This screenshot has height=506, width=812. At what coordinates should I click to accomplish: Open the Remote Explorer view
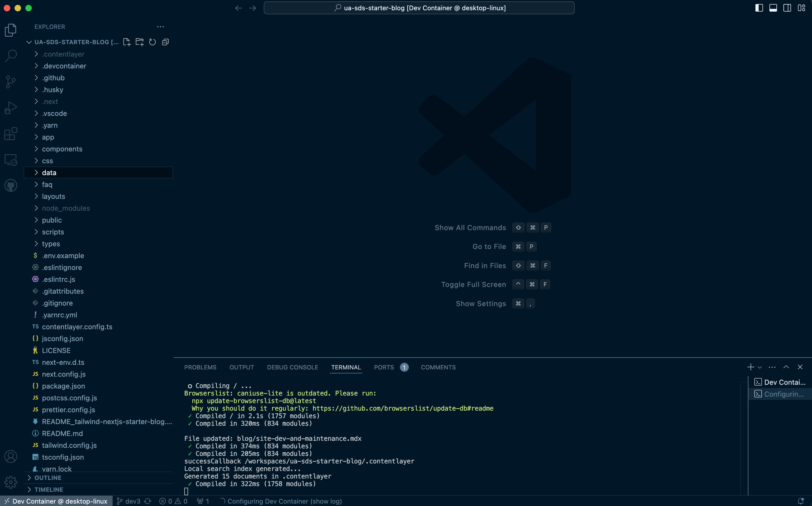(11, 160)
